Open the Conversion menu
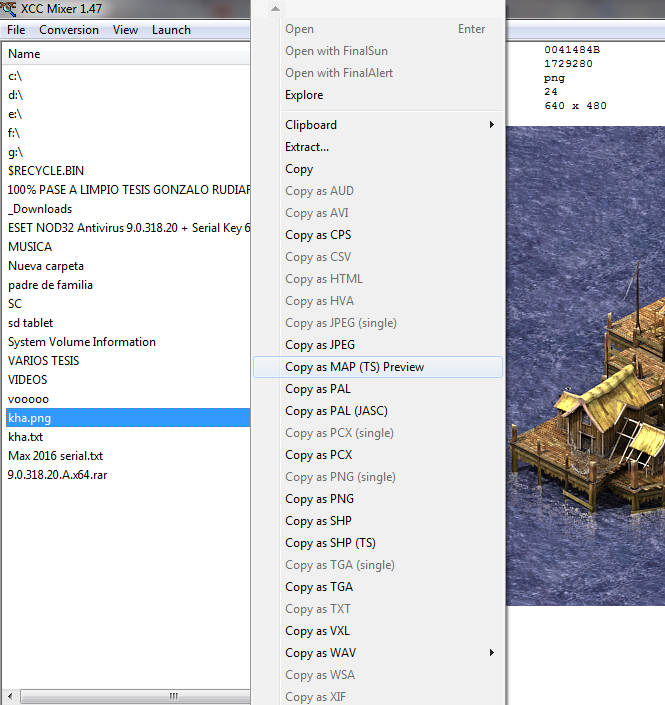Viewport: 665px width, 705px height. pos(69,30)
